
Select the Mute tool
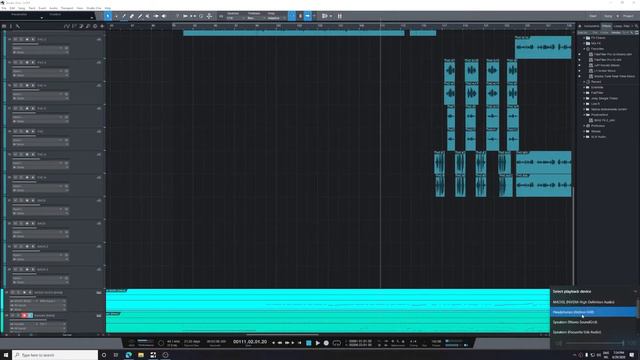(147, 16)
